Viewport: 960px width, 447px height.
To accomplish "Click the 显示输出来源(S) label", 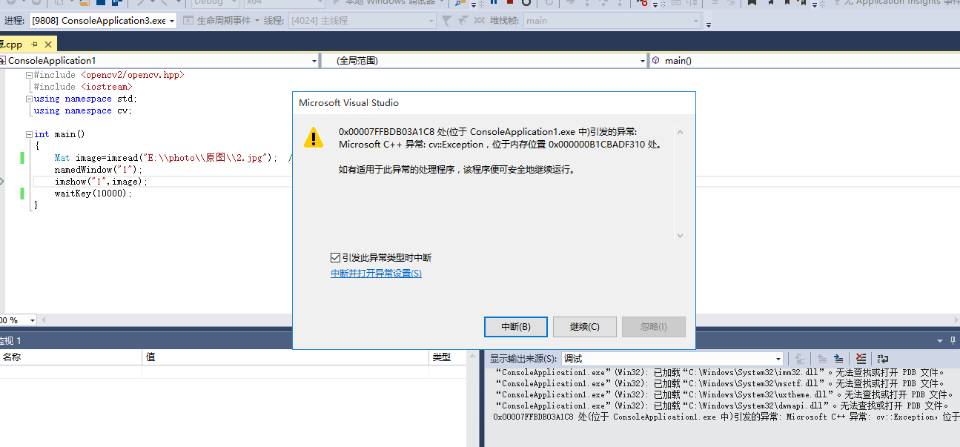I will [x=523, y=358].
